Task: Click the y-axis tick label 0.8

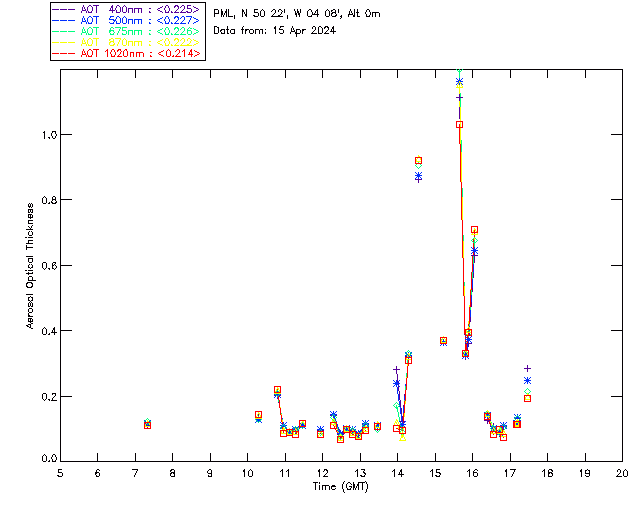Action: (49, 200)
